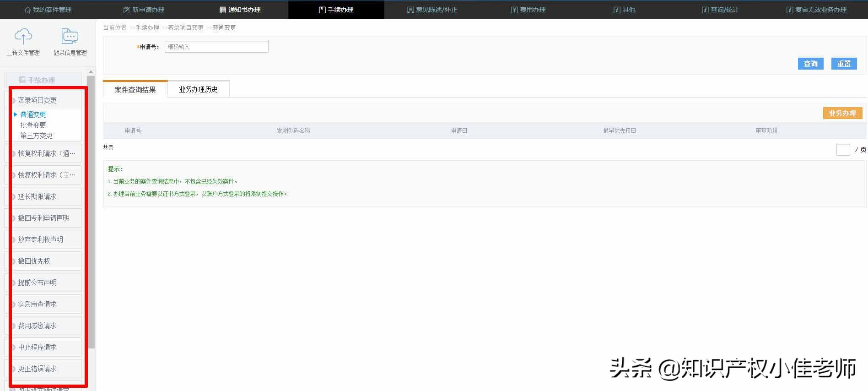Image resolution: width=868 pixels, height=391 pixels.
Task: Click 最早优先权日 column header
Action: 620,130
